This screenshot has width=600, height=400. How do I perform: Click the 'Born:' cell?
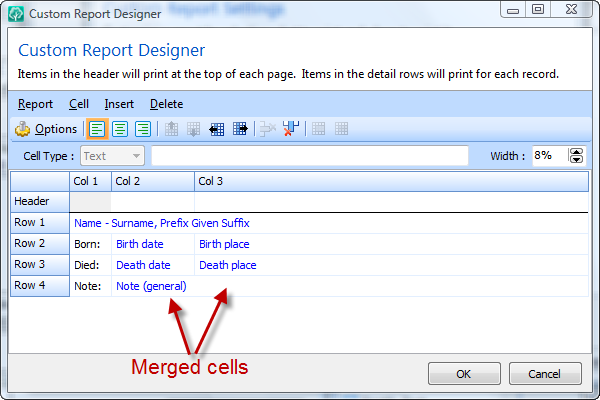90,244
